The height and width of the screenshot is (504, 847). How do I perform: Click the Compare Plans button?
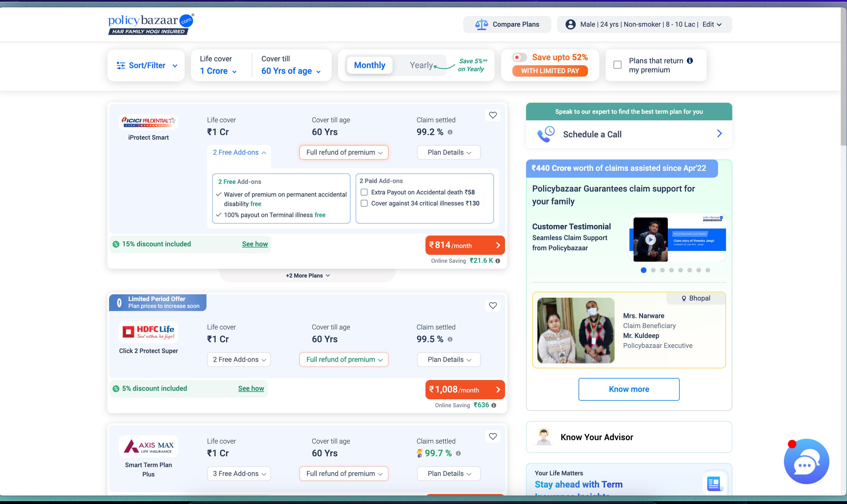507,24
